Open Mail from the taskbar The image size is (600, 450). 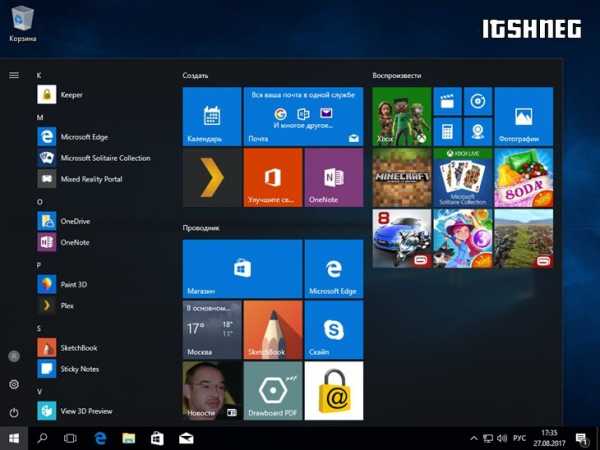pos(186,439)
